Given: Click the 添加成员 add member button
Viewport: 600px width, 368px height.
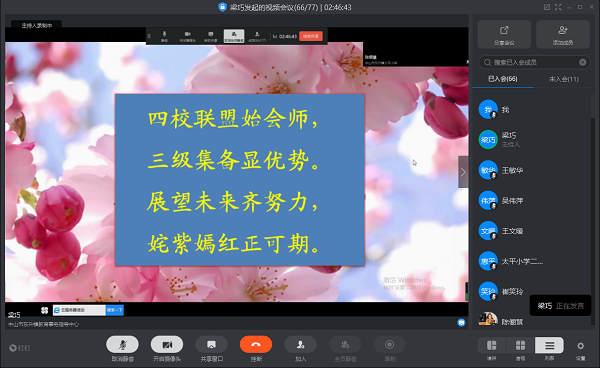Looking at the screenshot, I should (x=563, y=34).
